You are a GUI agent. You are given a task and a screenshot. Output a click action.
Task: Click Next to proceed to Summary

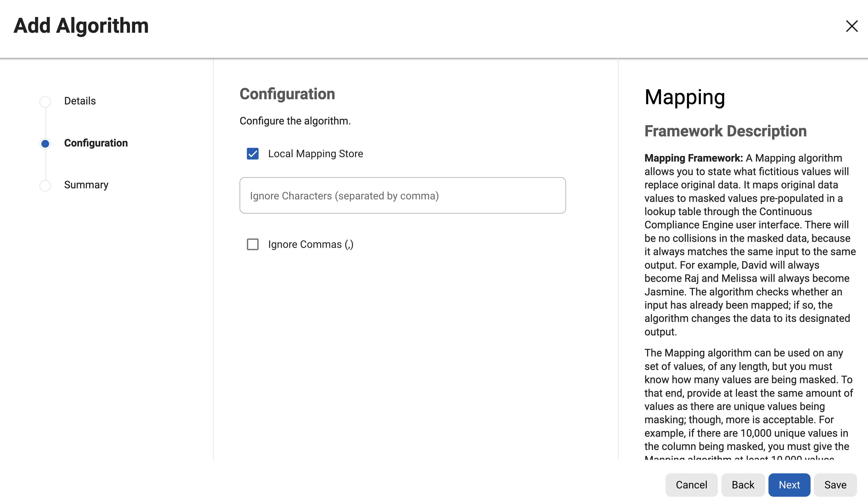pyautogui.click(x=789, y=485)
